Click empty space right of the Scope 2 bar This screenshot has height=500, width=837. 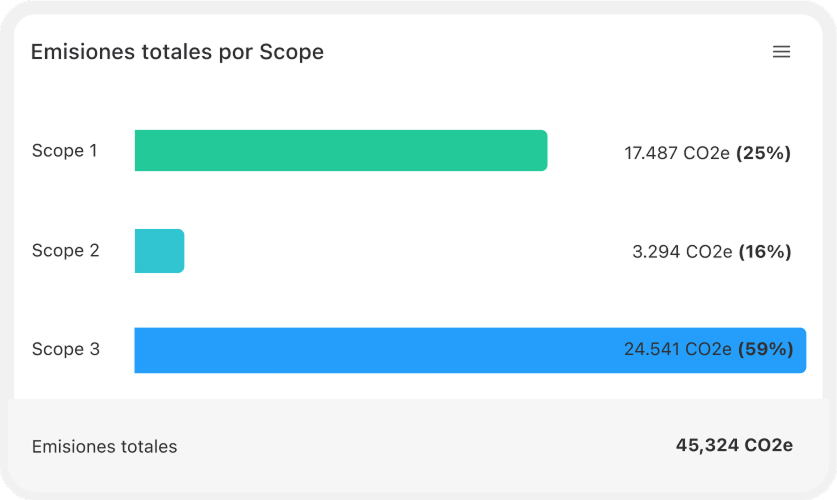400,251
